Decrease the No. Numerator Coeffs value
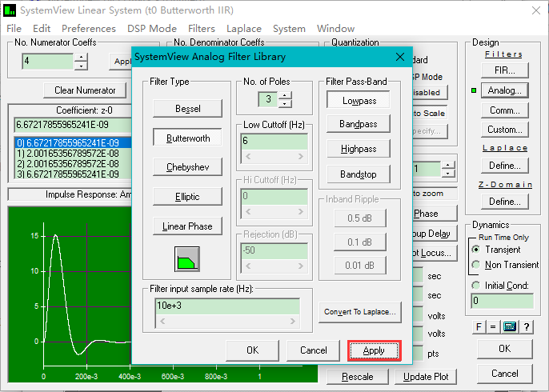The image size is (549, 392). 82,66
